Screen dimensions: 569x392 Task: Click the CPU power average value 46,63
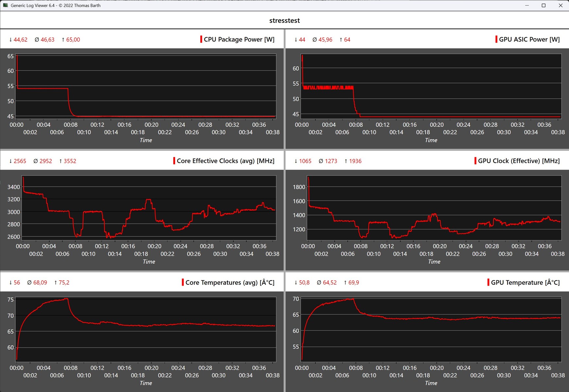[47, 40]
